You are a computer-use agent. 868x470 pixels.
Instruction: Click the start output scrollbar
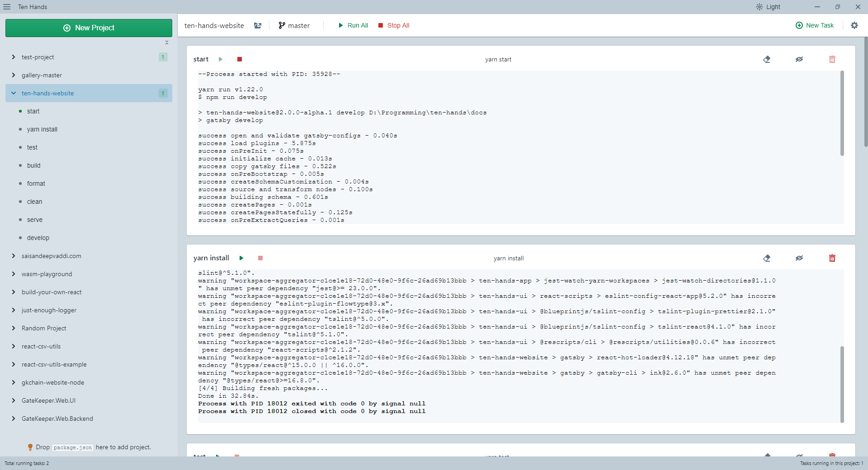842,113
